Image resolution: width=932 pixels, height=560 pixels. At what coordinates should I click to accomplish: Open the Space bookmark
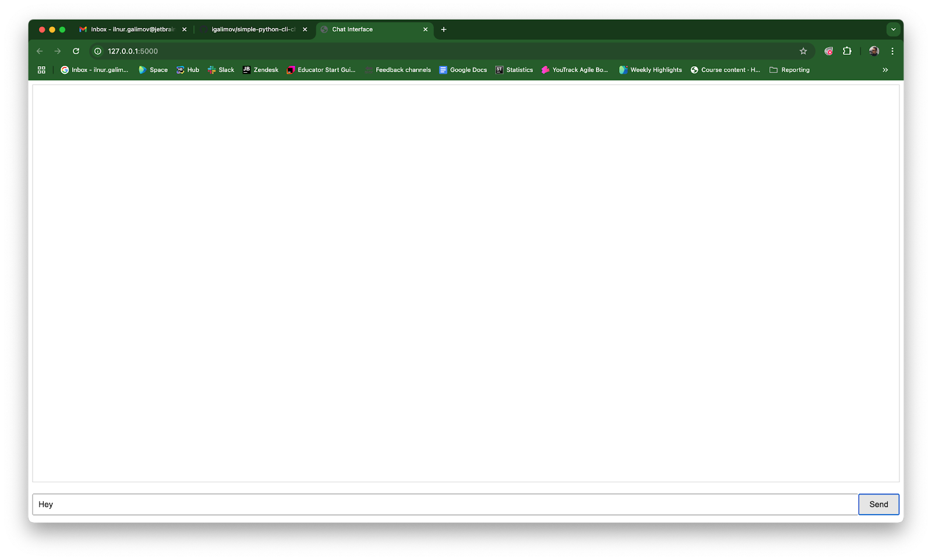[153, 70]
